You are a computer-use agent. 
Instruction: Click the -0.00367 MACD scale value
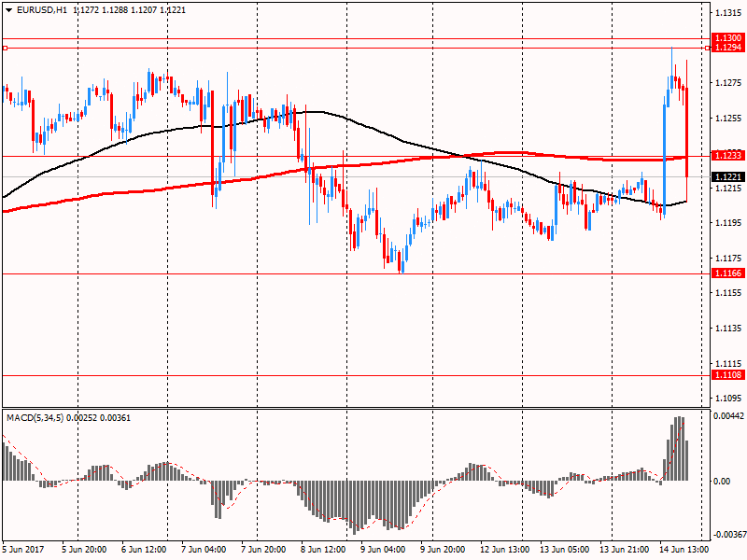point(728,534)
